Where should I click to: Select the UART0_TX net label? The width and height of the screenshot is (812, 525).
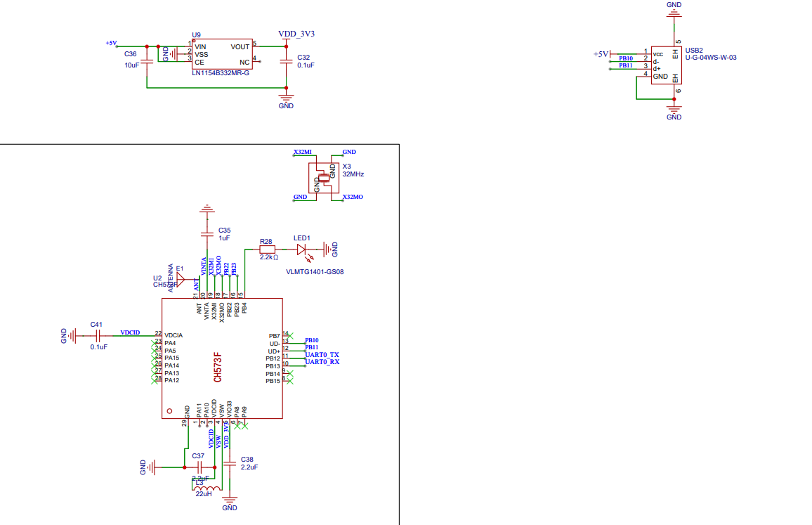(322, 355)
